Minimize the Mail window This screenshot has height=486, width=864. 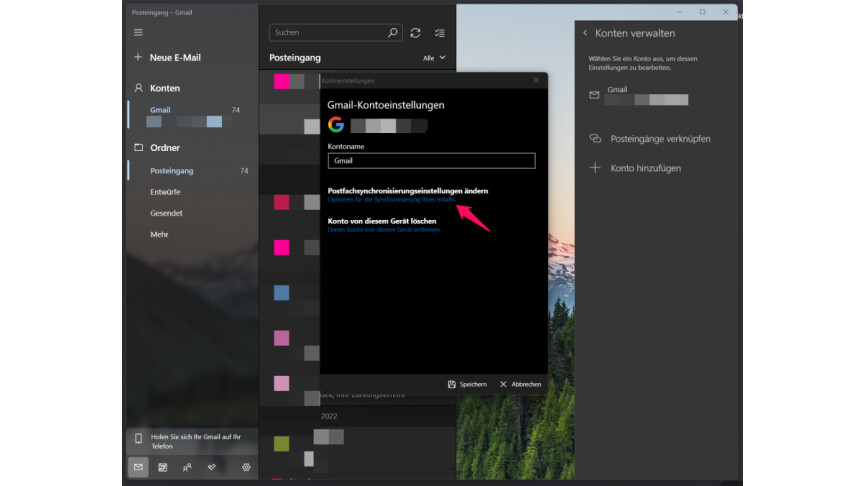(679, 12)
